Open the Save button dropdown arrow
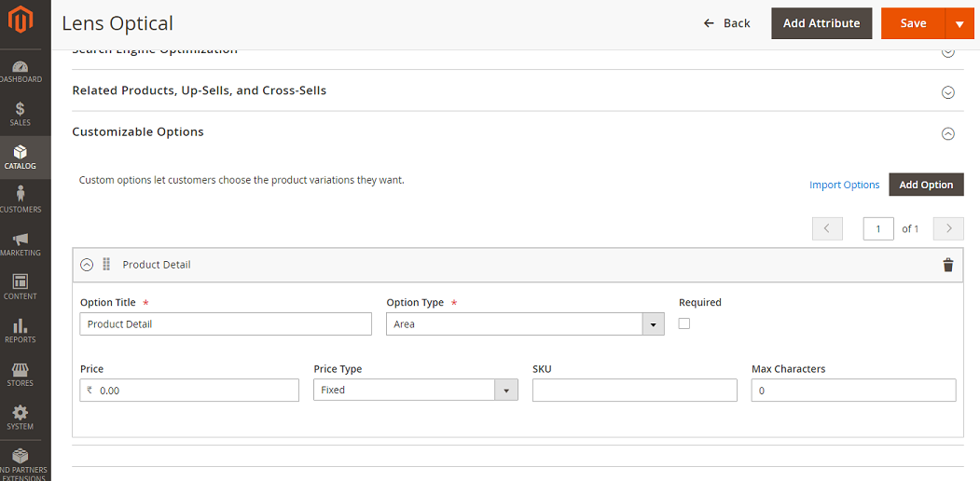980x481 pixels. click(959, 24)
